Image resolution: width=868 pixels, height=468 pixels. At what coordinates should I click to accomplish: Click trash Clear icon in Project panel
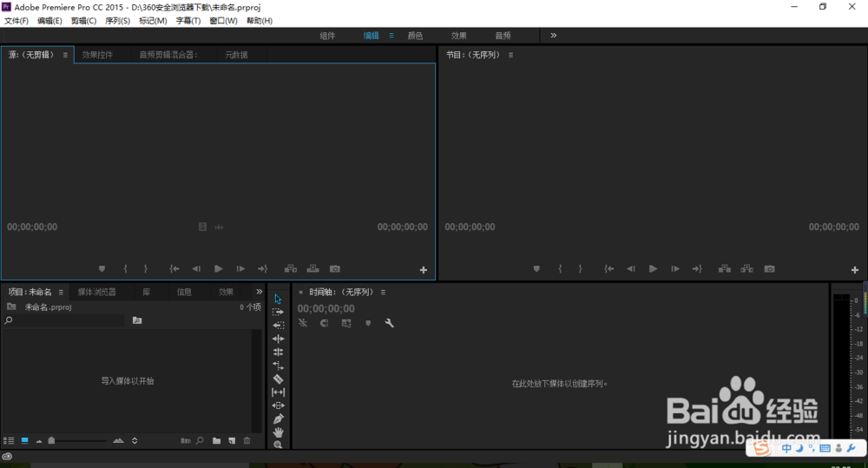point(247,441)
